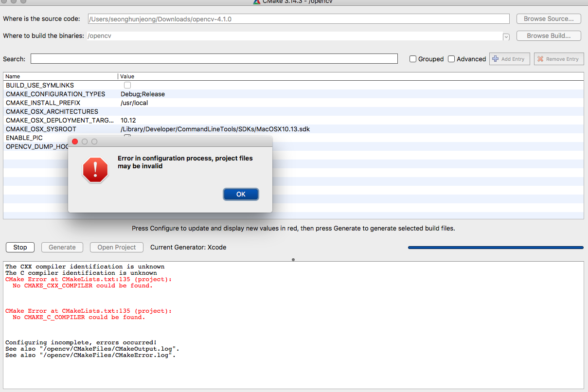The image size is (588, 392).
Task: Click the CMakeOutput.log line in log
Action: [x=92, y=349]
